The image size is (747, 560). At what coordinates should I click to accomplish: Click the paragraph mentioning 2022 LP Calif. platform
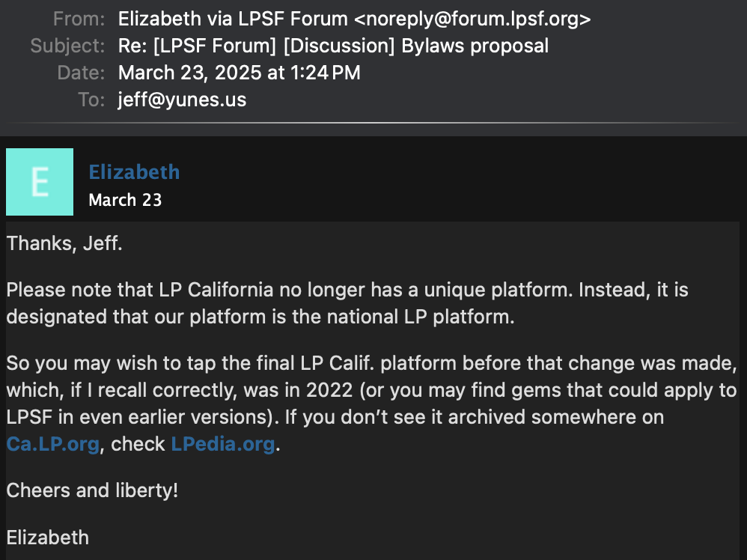click(x=371, y=404)
